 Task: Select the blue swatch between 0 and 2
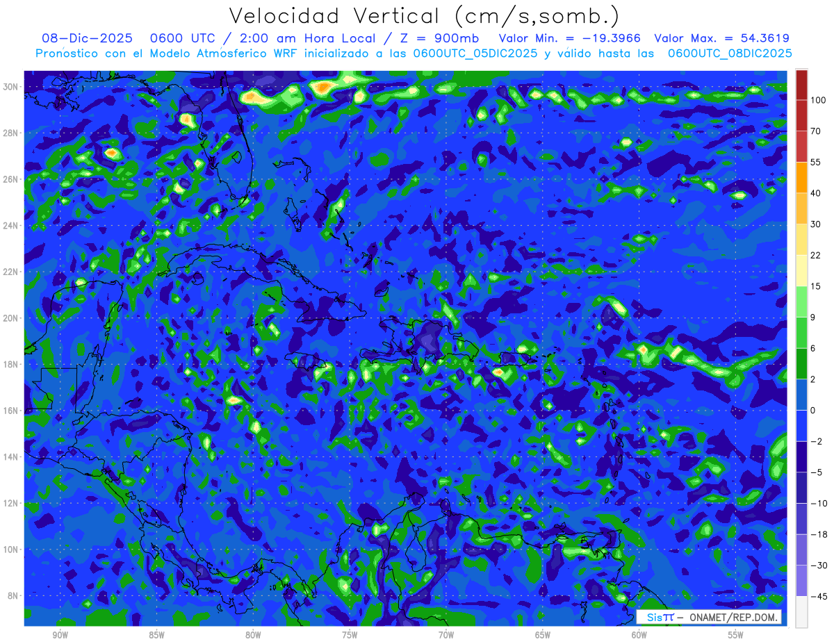tap(801, 395)
